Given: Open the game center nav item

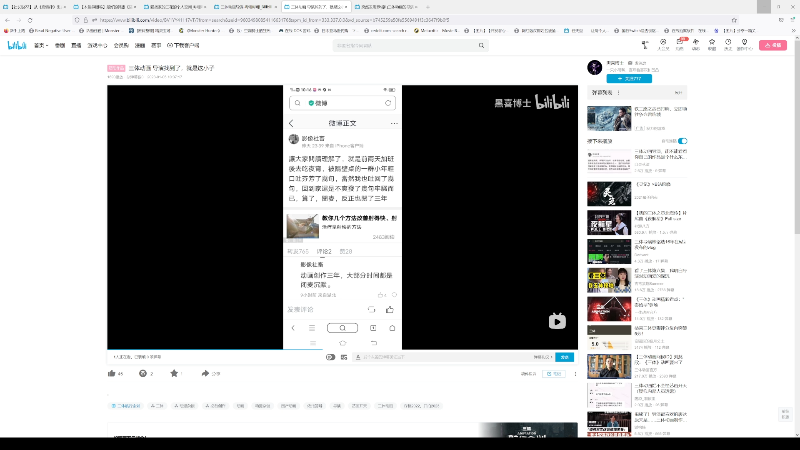Looking at the screenshot, I should (97, 45).
